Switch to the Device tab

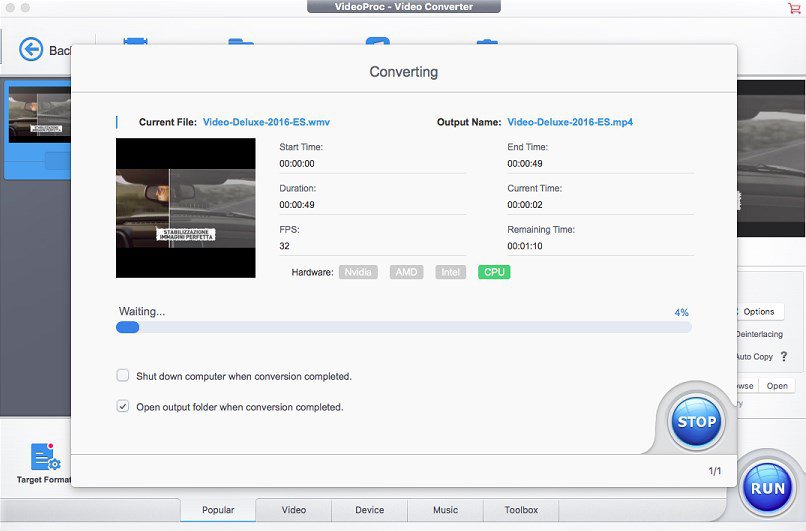[370, 510]
